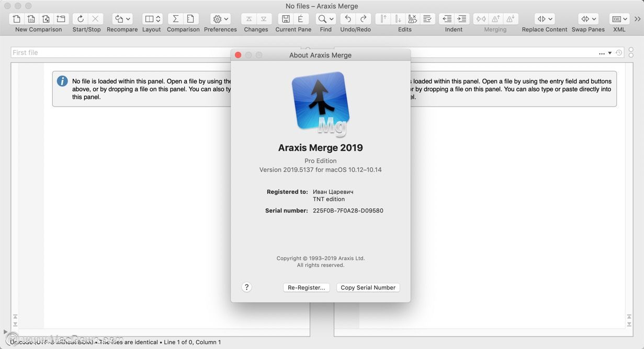The height and width of the screenshot is (349, 644).
Task: Jump to the previous change
Action: tap(249, 19)
